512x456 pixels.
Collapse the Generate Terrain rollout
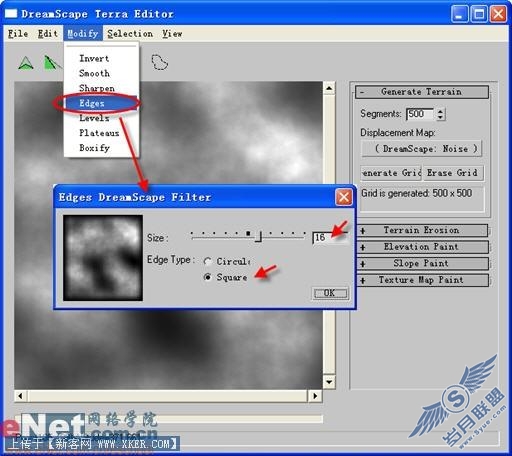(x=422, y=92)
